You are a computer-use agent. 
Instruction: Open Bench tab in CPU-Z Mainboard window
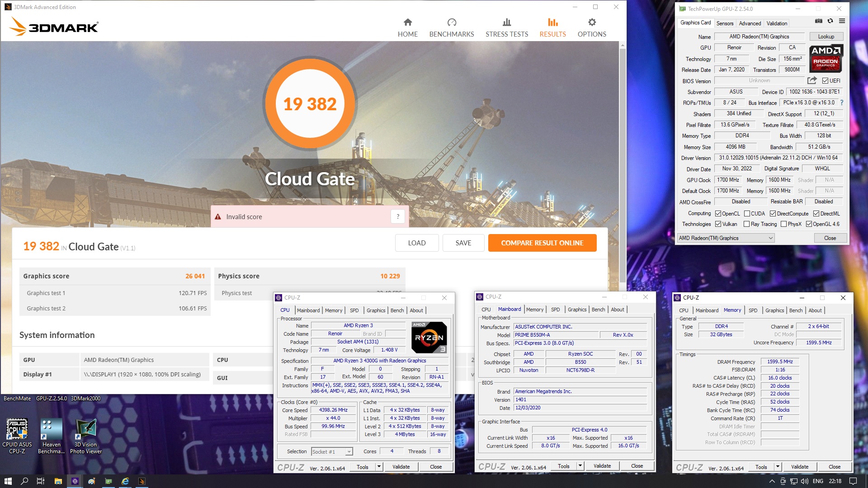click(x=598, y=310)
